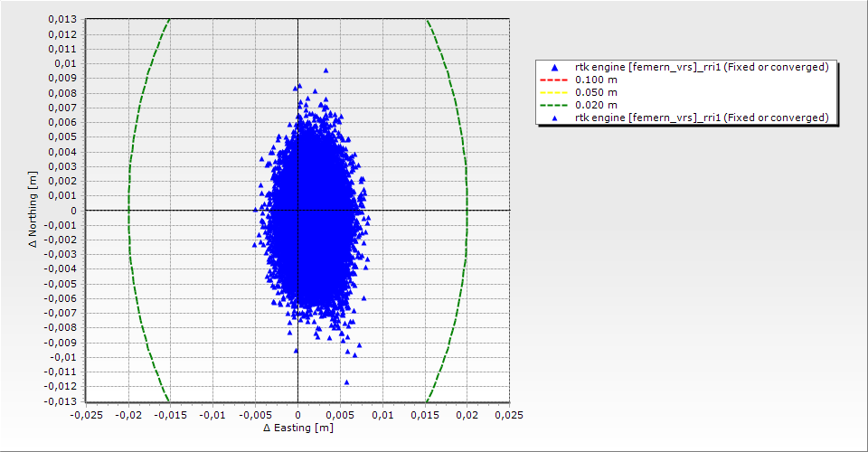Select the 0.100 m legend label
The image size is (868, 452).
coord(597,80)
